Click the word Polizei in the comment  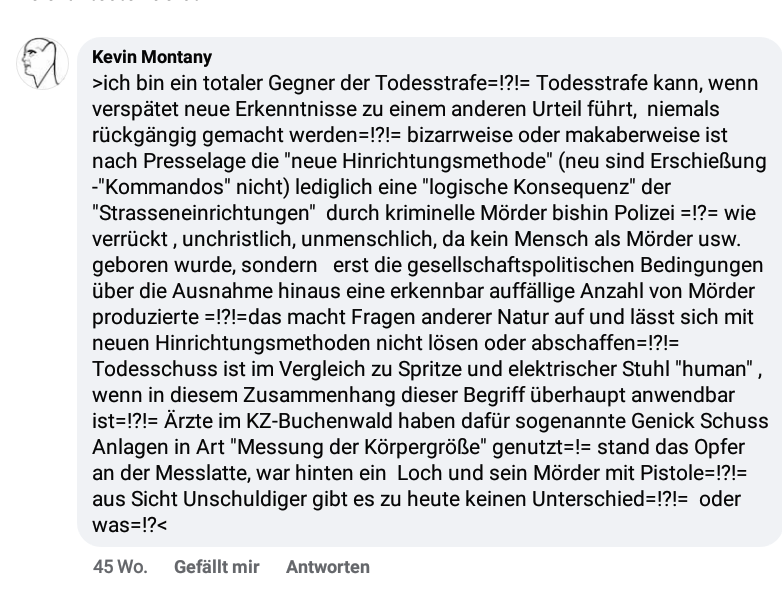[x=644, y=213]
